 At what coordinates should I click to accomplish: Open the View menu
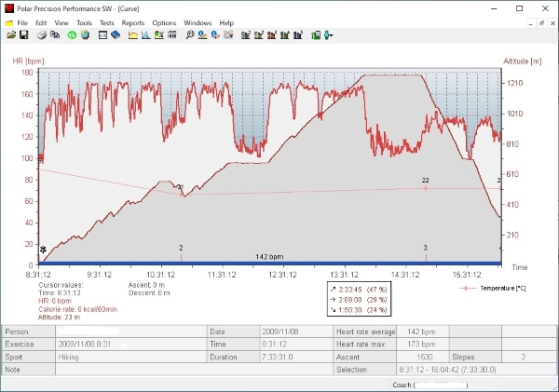tap(61, 23)
